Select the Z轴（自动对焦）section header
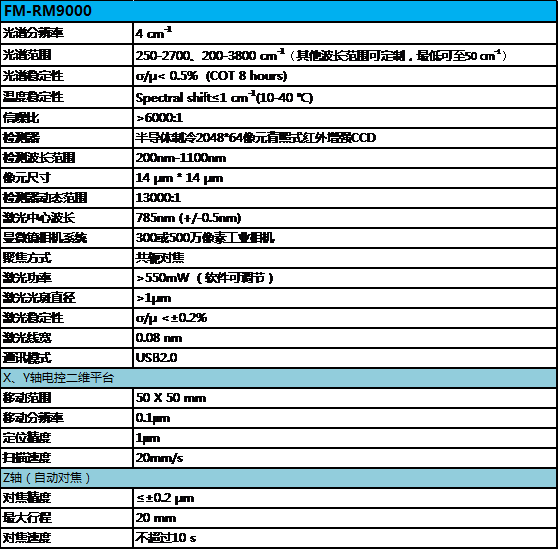 278,478
